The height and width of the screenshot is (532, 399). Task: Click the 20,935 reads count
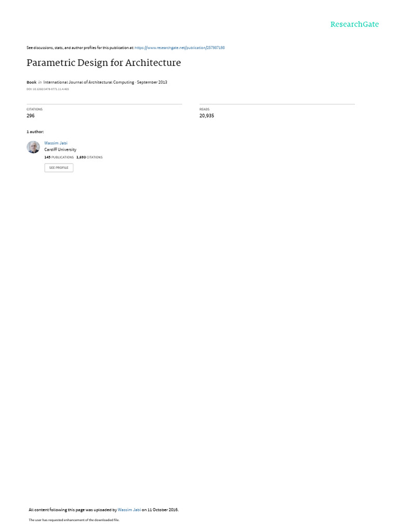[207, 116]
